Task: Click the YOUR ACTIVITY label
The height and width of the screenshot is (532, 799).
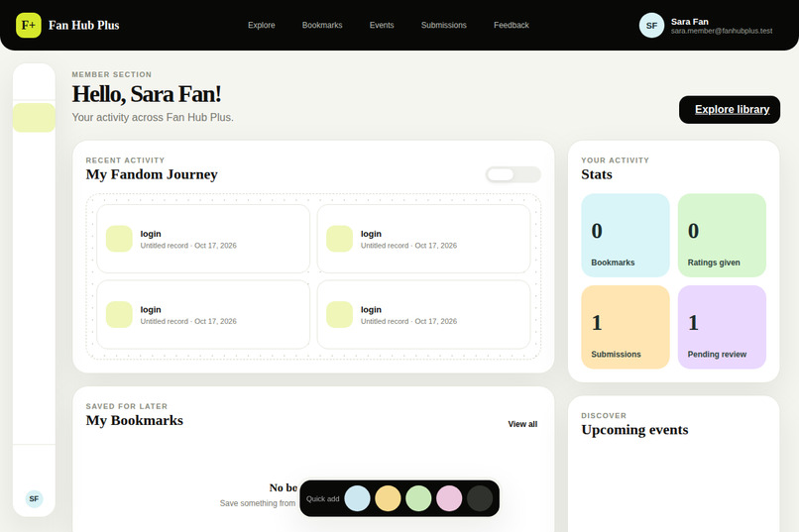Action: (615, 160)
